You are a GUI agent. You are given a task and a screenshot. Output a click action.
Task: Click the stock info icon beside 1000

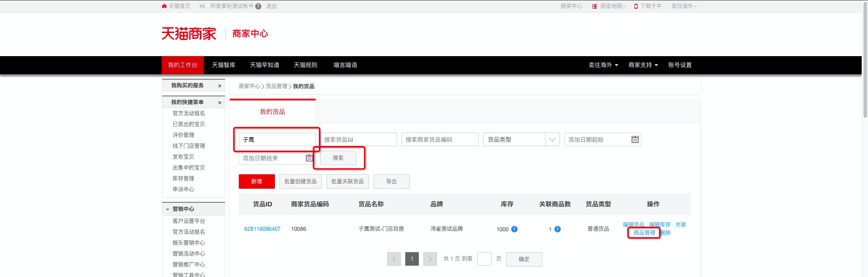click(x=514, y=229)
